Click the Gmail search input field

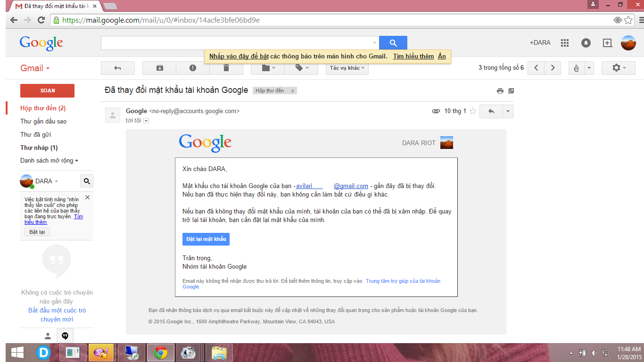click(236, 43)
